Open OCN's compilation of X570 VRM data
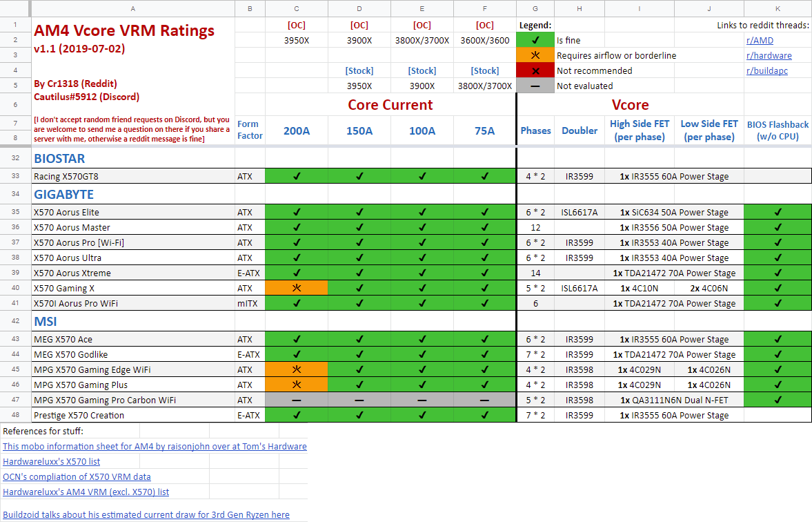812x522 pixels. click(77, 476)
